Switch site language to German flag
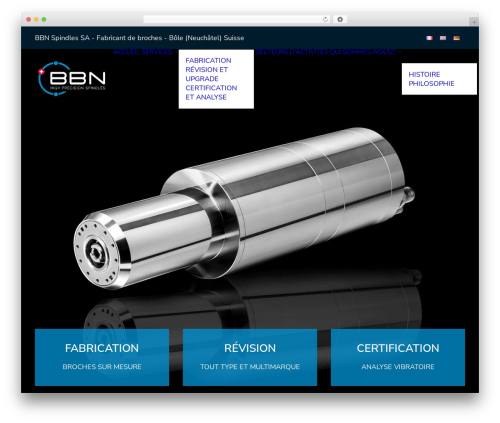Viewport: 500px width, 423px height. pos(456,38)
